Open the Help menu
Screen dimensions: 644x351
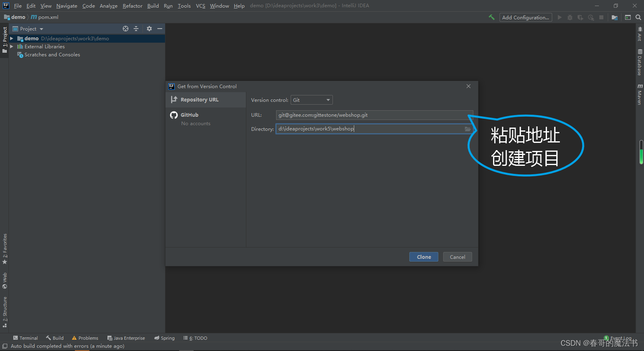tap(239, 6)
